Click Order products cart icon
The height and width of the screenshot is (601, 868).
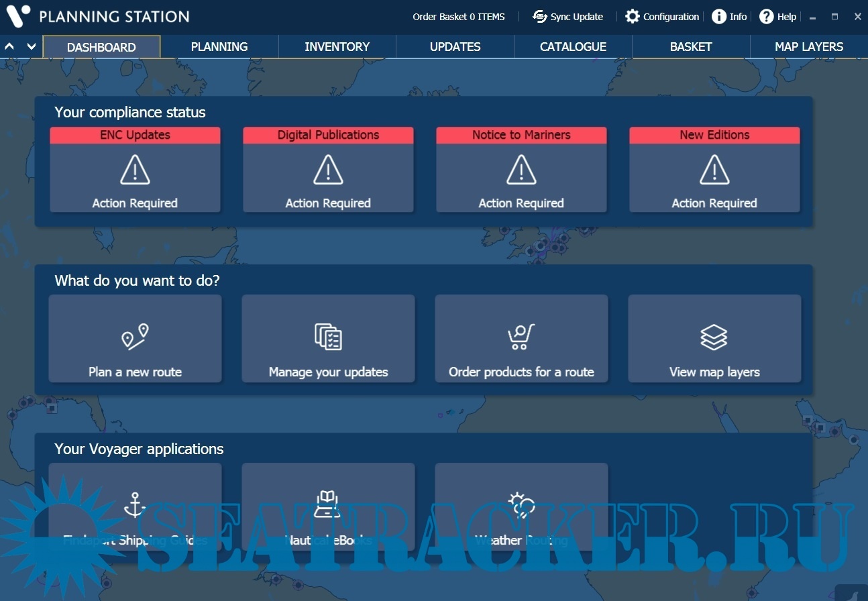click(521, 336)
